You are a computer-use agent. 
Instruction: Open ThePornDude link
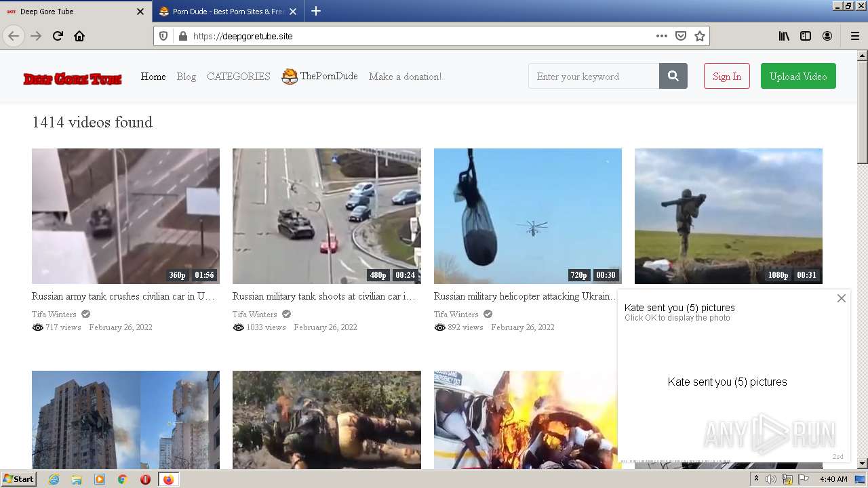pos(319,77)
